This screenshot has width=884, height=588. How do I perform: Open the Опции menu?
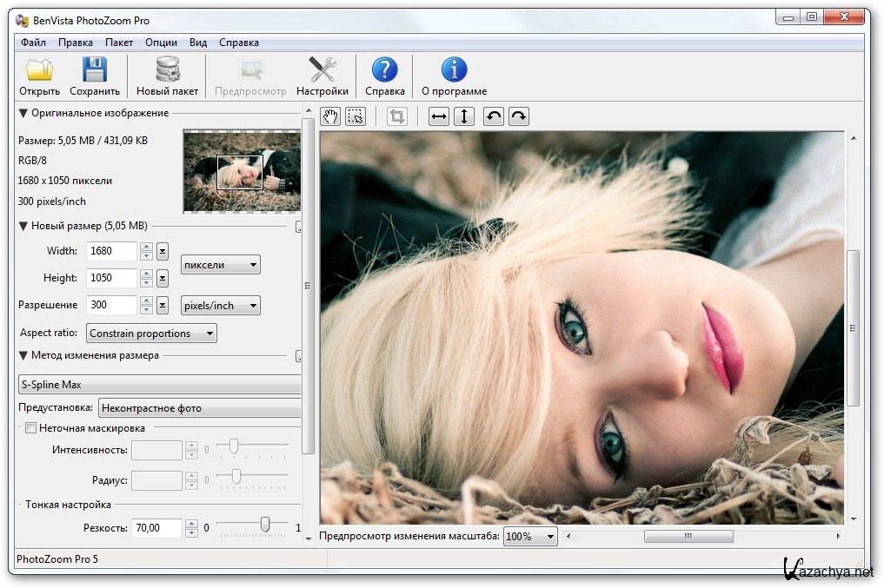click(161, 43)
